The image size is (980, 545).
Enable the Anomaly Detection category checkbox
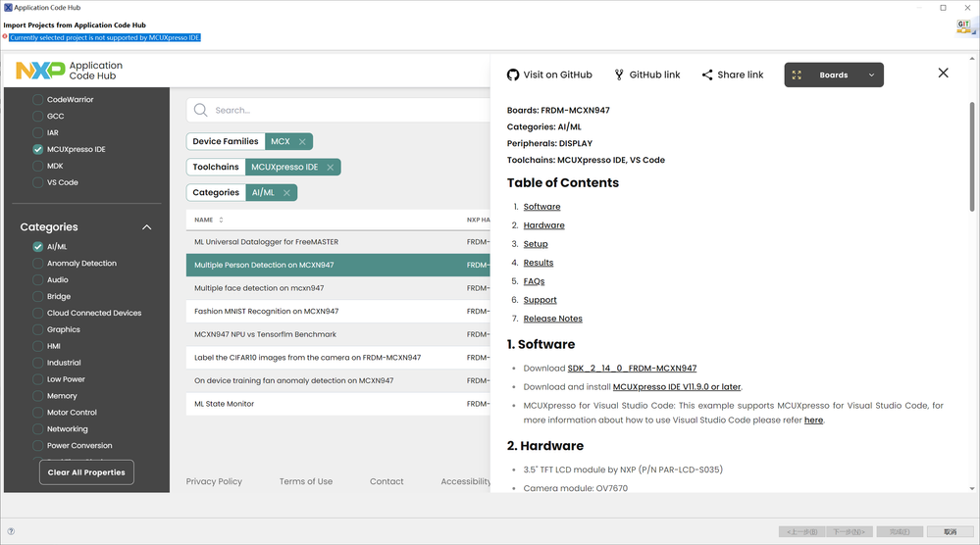pyautogui.click(x=38, y=264)
